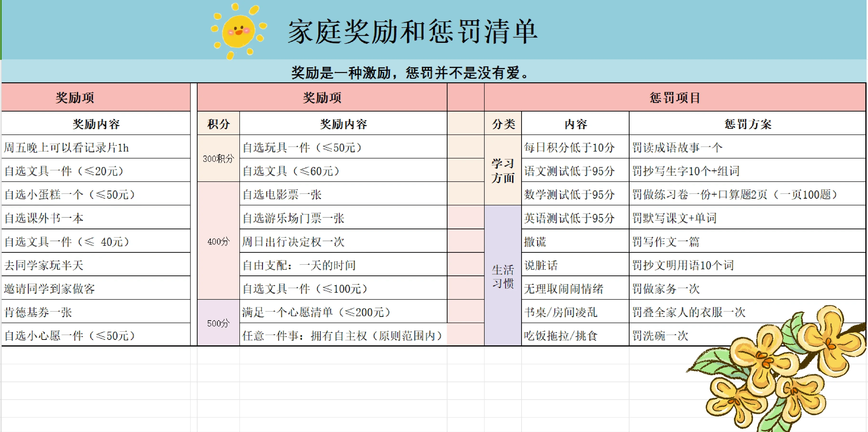Select cell 自选玩具一件（≤50元）

pyautogui.click(x=343, y=147)
